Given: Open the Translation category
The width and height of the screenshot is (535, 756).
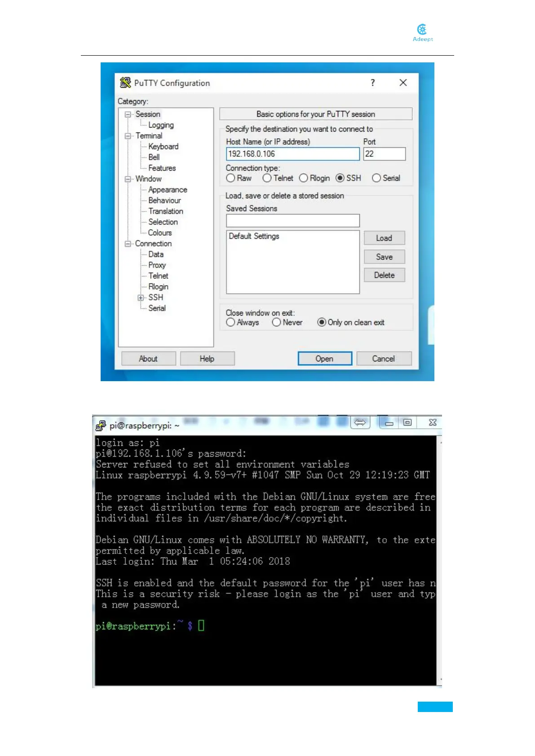Looking at the screenshot, I should click(166, 211).
